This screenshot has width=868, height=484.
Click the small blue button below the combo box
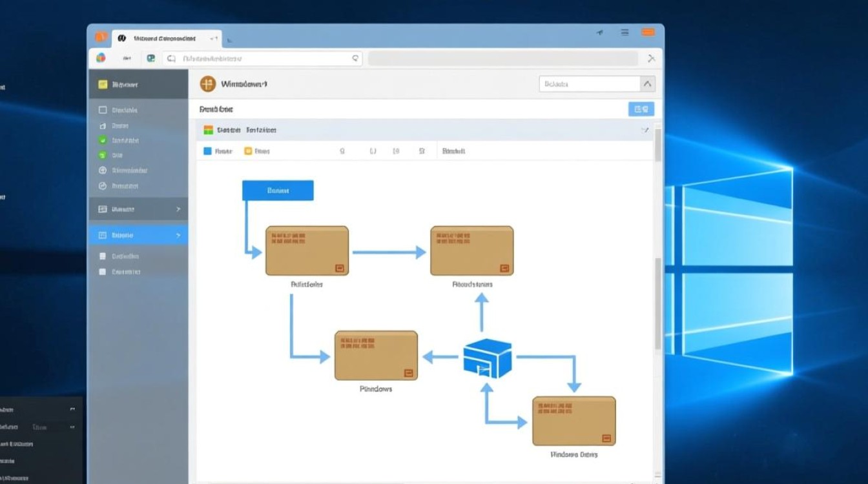click(x=641, y=109)
